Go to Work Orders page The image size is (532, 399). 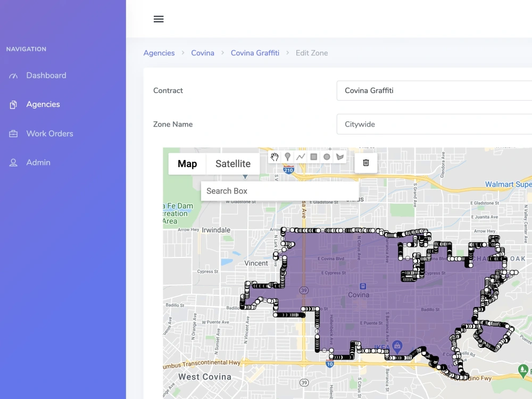click(x=49, y=134)
